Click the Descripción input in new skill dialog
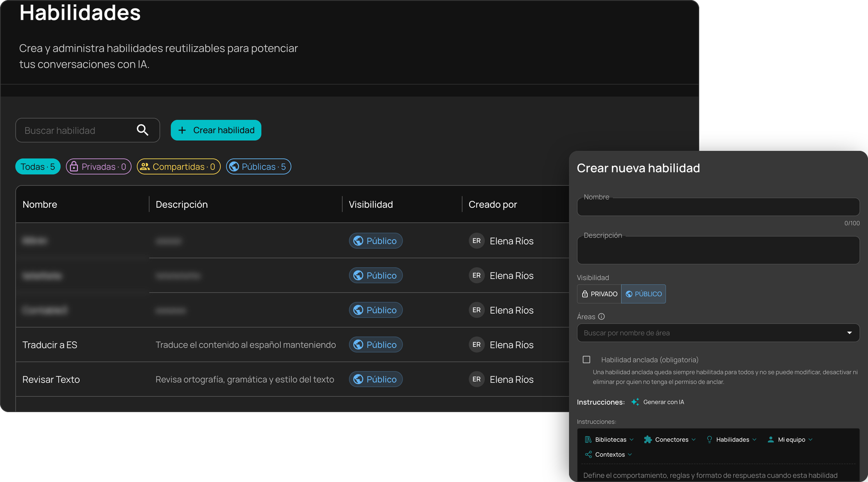The width and height of the screenshot is (868, 482). pos(718,250)
